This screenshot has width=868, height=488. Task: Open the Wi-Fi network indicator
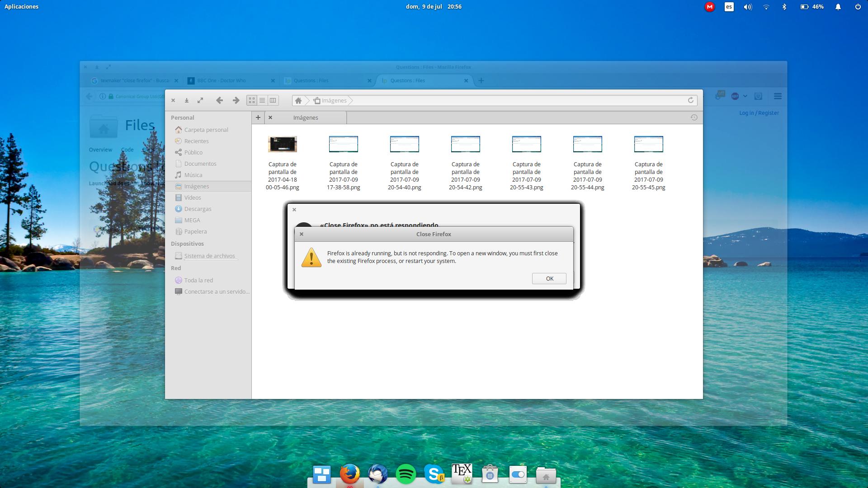pyautogui.click(x=766, y=7)
